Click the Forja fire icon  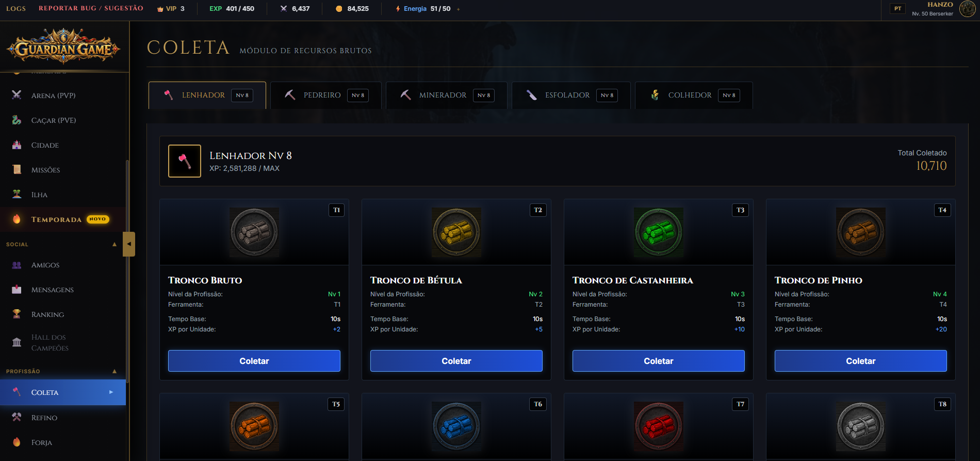pos(17,442)
